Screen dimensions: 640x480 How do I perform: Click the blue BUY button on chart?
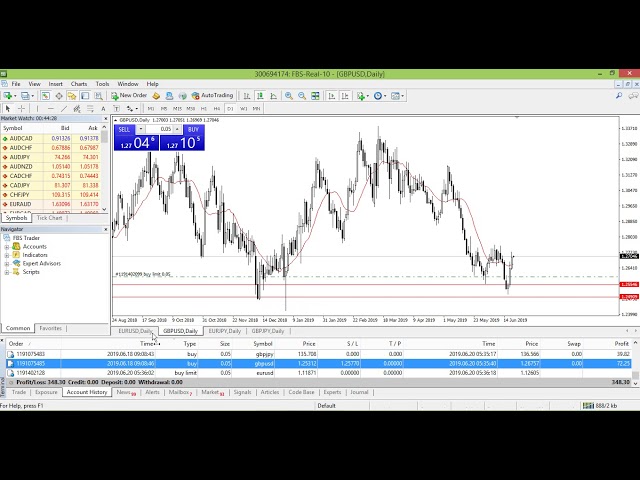coord(193,129)
